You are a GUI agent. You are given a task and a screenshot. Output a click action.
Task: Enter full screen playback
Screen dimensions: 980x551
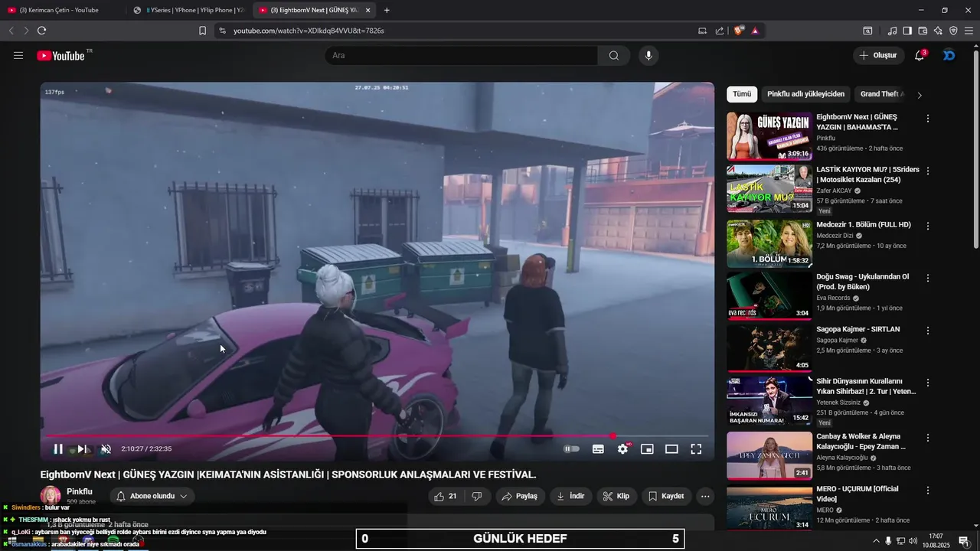point(696,449)
